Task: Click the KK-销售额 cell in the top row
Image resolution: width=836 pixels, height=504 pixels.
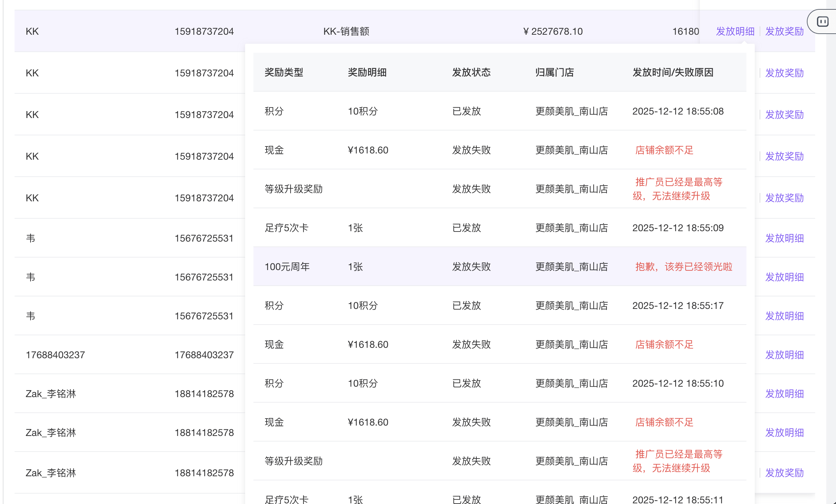Action: 346,31
